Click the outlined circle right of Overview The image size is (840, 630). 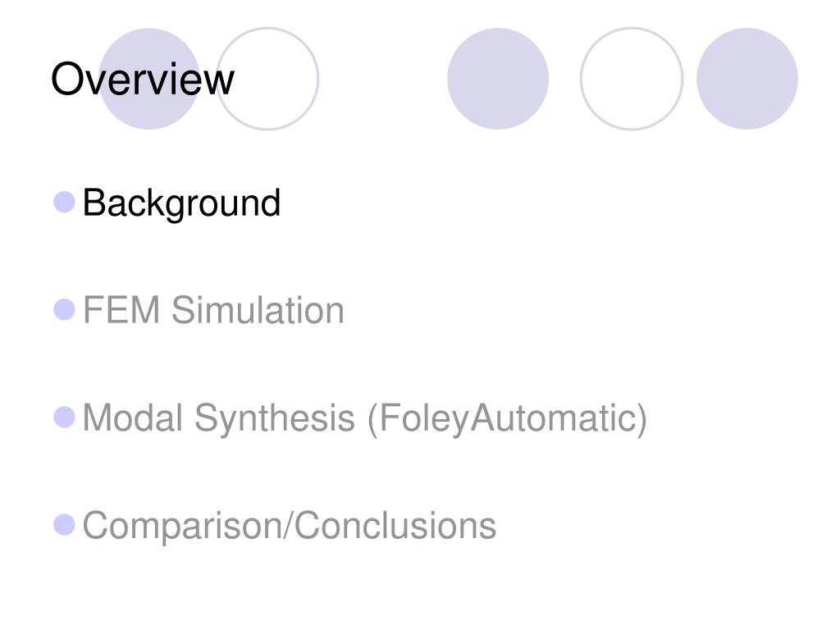267,79
